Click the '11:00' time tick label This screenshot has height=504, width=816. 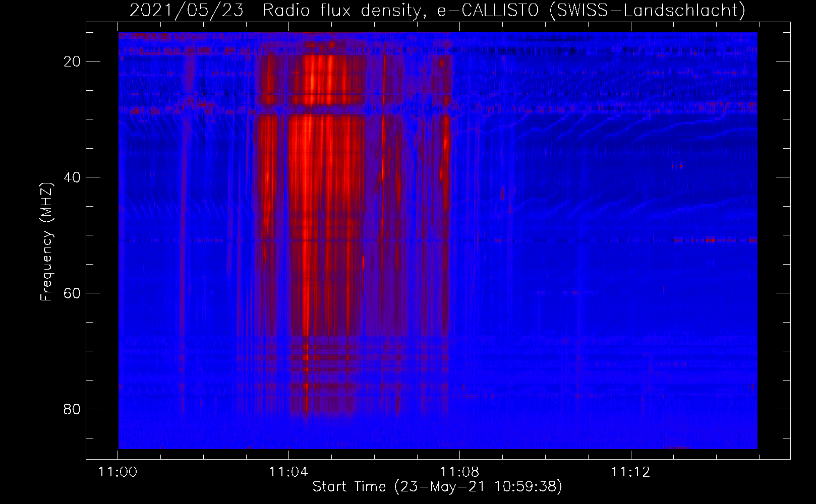(118, 472)
